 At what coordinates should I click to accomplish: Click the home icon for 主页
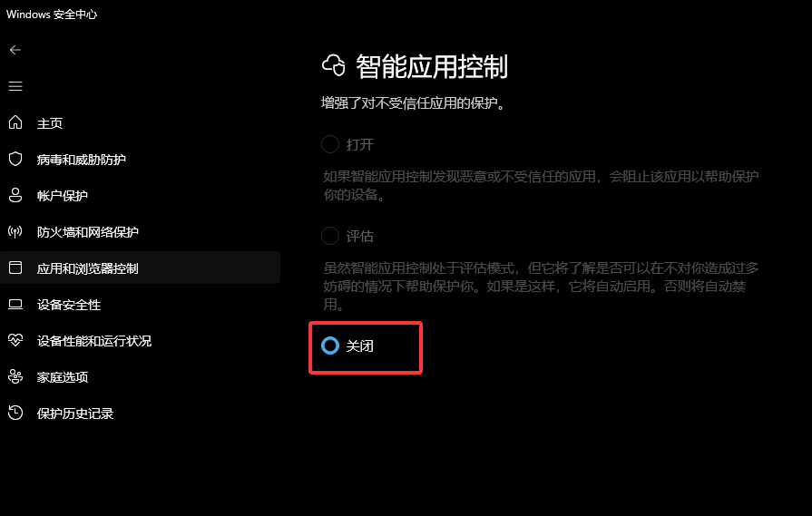15,122
